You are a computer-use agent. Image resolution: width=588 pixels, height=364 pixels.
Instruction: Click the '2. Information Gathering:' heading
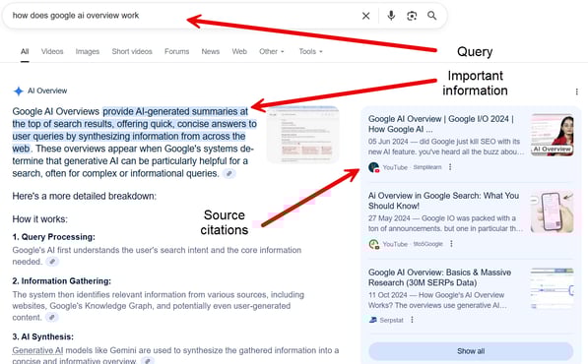point(61,281)
